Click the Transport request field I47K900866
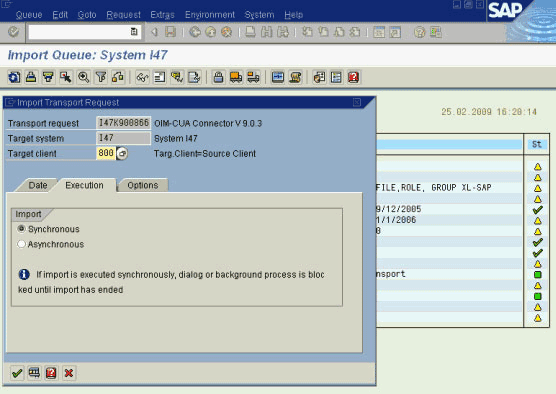The width and height of the screenshot is (556, 394). (123, 123)
